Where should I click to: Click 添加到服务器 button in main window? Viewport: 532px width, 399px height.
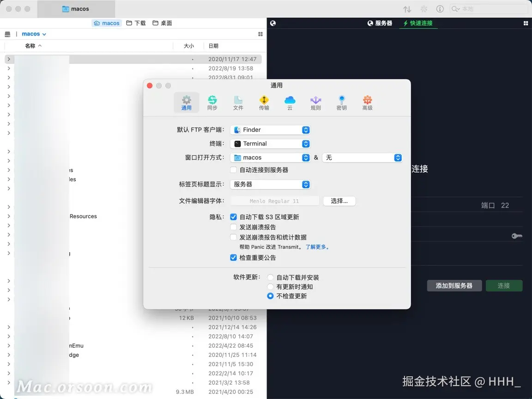pyautogui.click(x=454, y=286)
